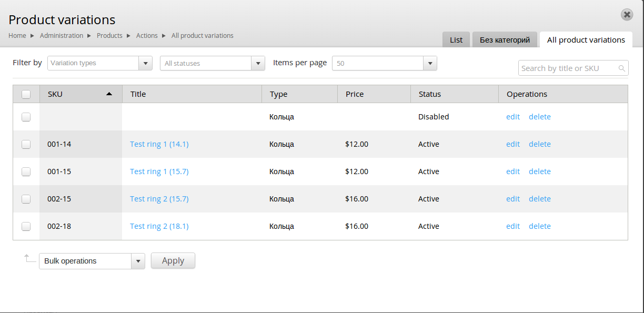Navigate to Products via the breadcrumb

point(109,35)
